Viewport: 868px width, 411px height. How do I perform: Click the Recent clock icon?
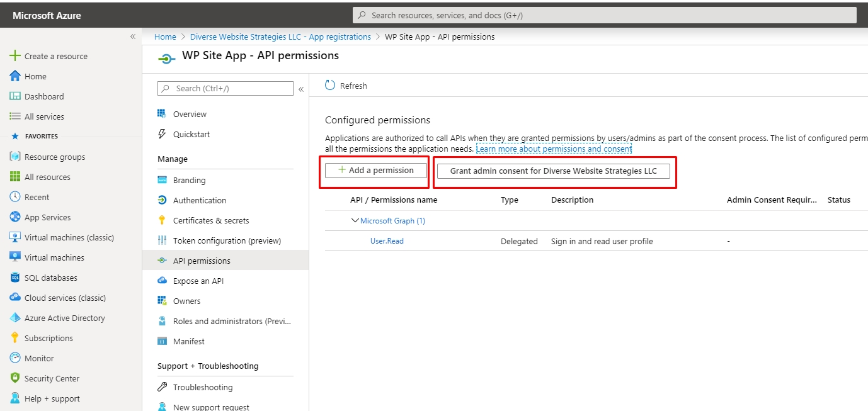click(15, 197)
